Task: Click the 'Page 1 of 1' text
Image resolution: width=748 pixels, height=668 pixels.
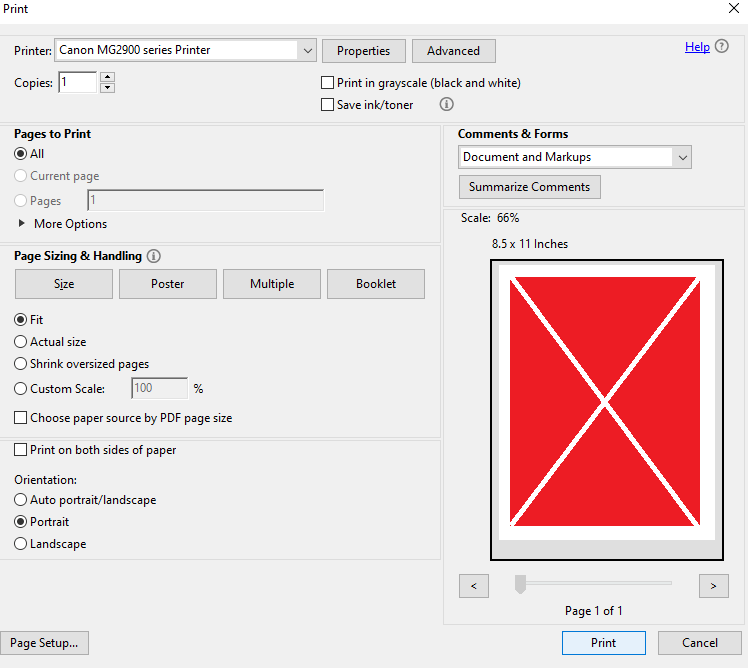Action: (x=594, y=611)
